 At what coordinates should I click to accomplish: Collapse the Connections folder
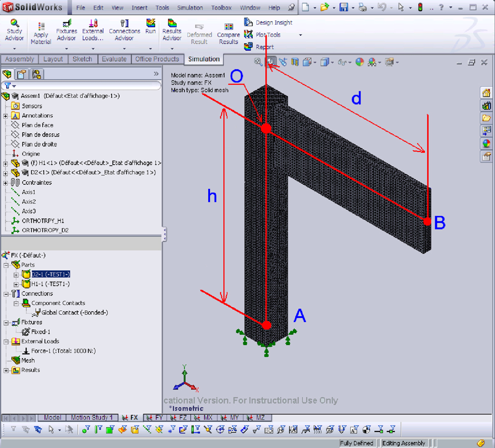pyautogui.click(x=6, y=294)
